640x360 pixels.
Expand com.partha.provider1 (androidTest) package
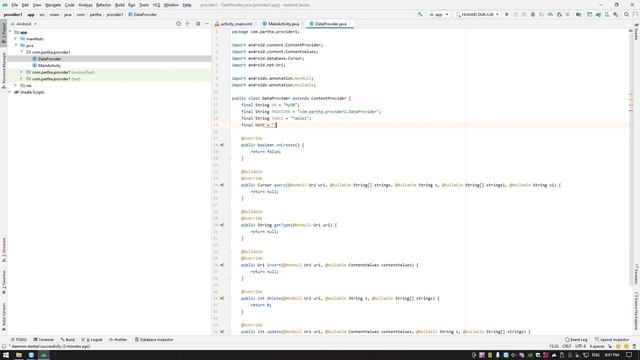(22, 72)
